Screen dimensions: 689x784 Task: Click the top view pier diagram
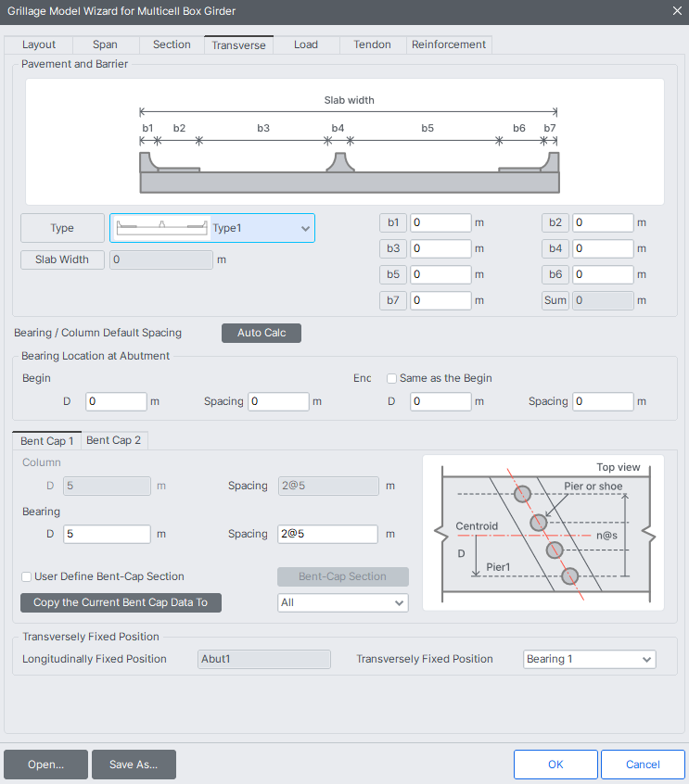tap(543, 533)
